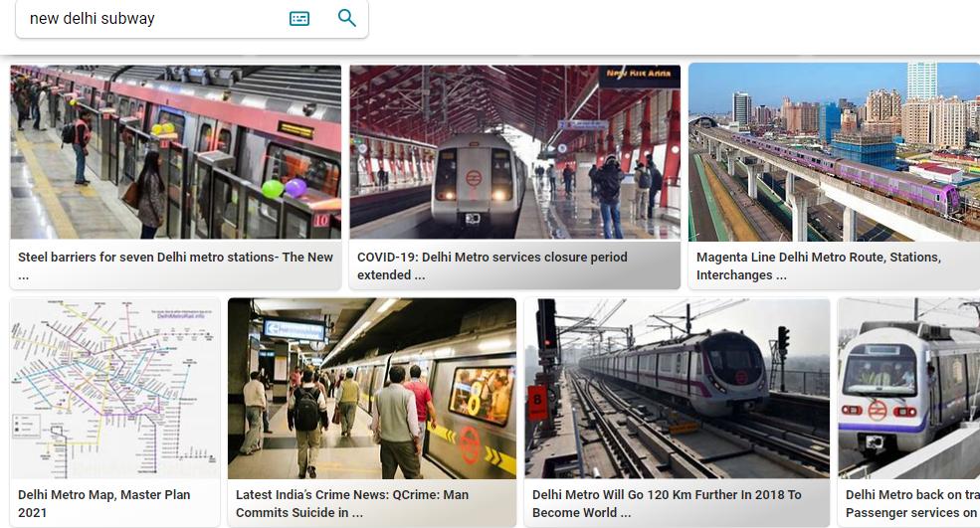Open the Delhi Metro map thumbnail
980x528 pixels.
[115, 389]
